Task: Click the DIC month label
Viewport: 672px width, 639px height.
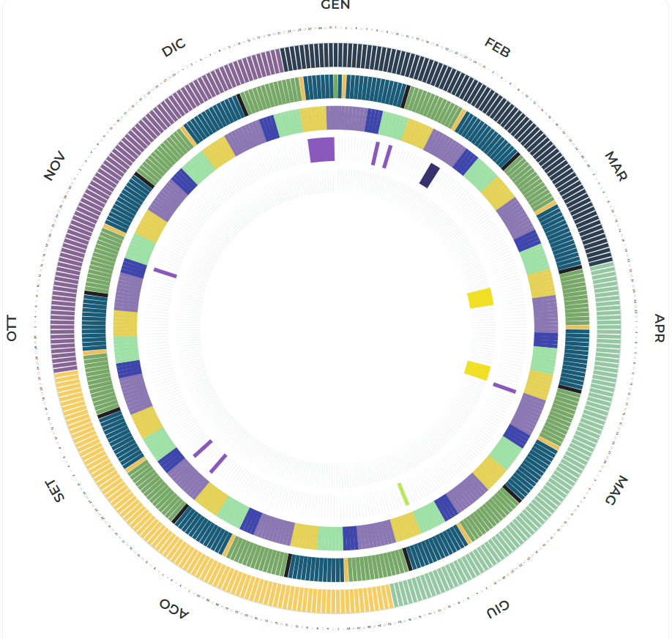Action: click(x=173, y=48)
